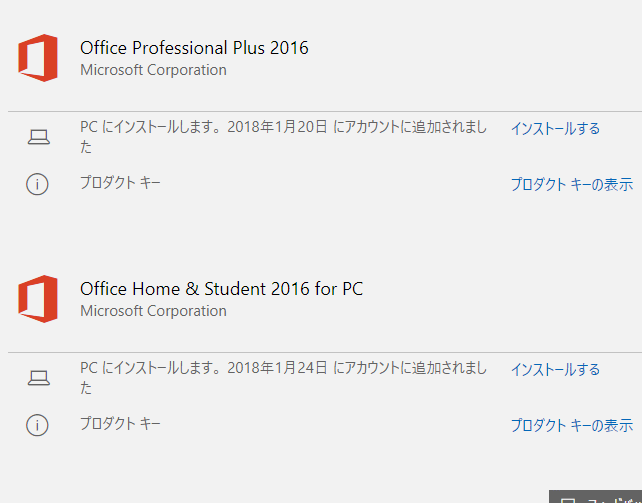Image resolution: width=642 pixels, height=503 pixels.
Task: Click the Office Home & Student 2016 logo
Action: 38,299
